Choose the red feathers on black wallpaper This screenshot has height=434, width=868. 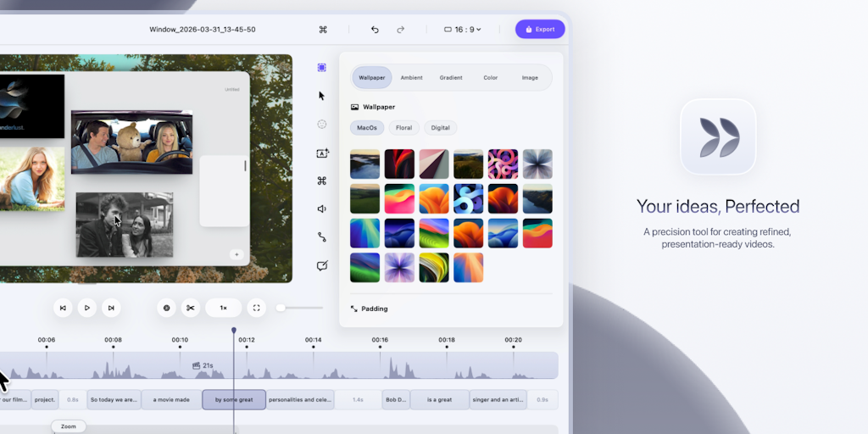tap(400, 164)
